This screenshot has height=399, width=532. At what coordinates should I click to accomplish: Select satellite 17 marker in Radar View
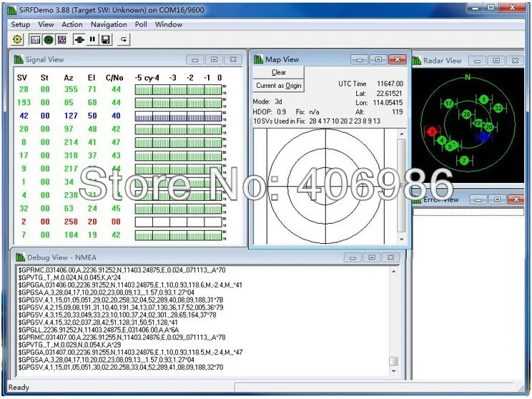[x=449, y=104]
